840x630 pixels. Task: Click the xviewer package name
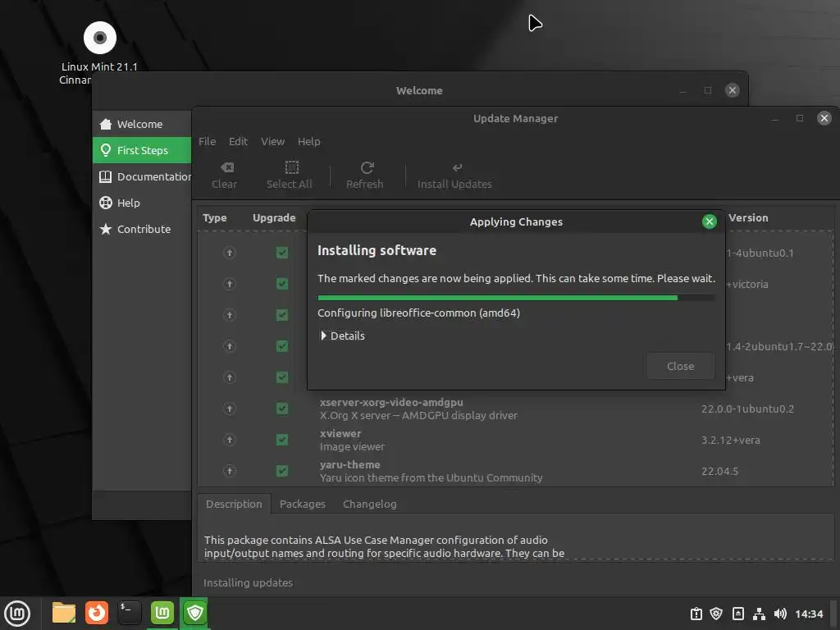coord(340,433)
